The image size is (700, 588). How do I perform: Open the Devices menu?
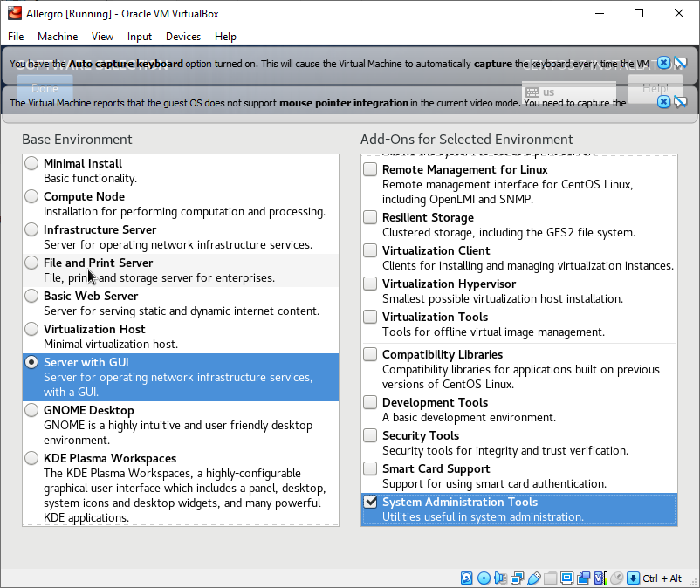pos(183,37)
